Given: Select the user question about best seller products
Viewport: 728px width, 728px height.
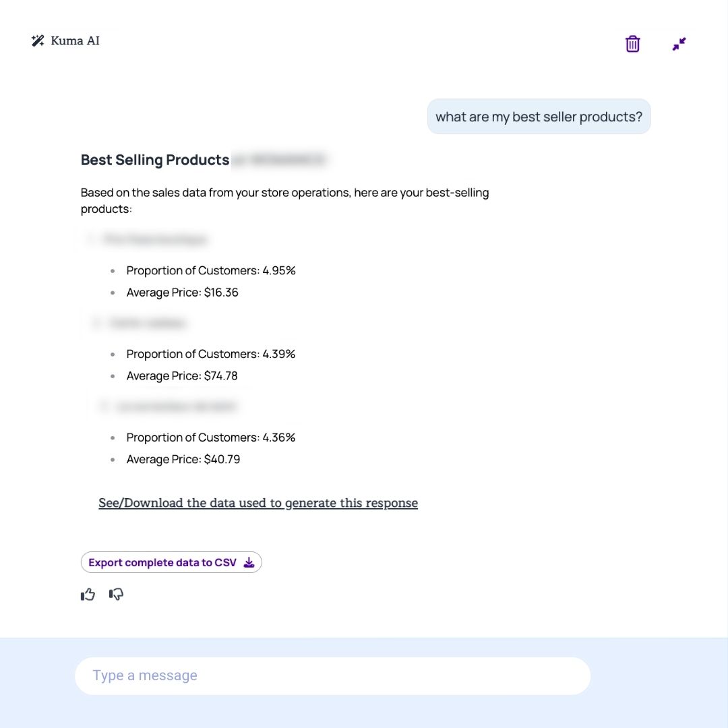Looking at the screenshot, I should click(539, 117).
